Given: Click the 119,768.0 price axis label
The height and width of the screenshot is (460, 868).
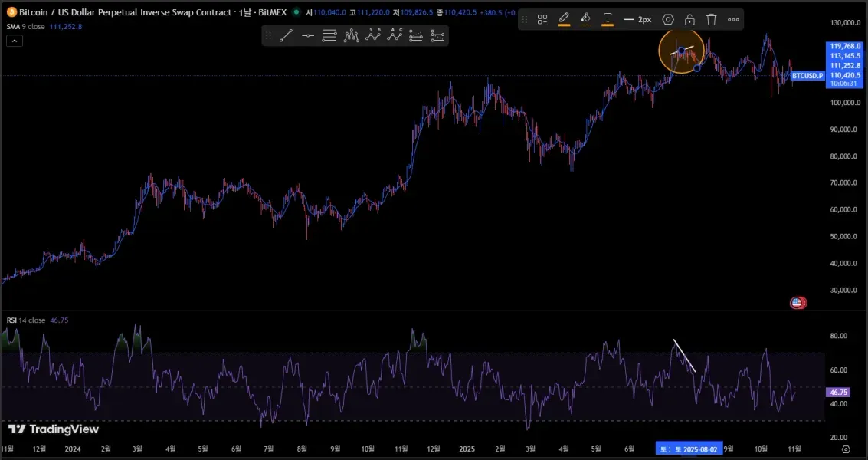Looking at the screenshot, I should click(845, 47).
